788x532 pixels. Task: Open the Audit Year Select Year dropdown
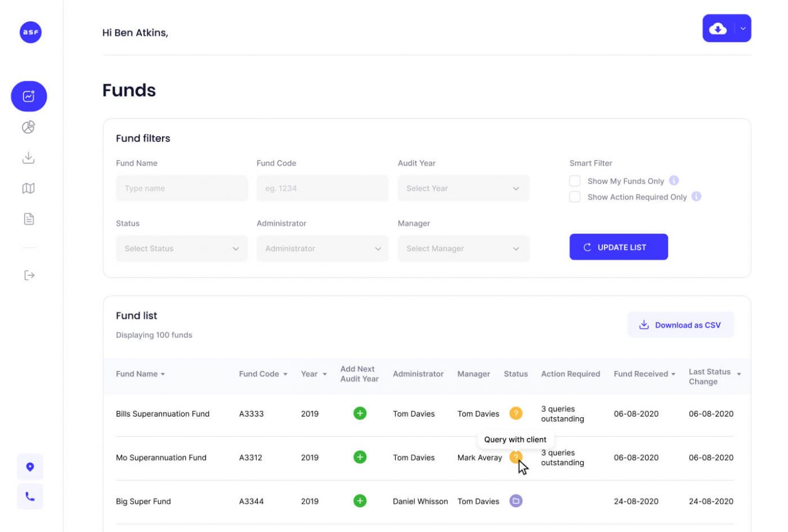click(463, 188)
